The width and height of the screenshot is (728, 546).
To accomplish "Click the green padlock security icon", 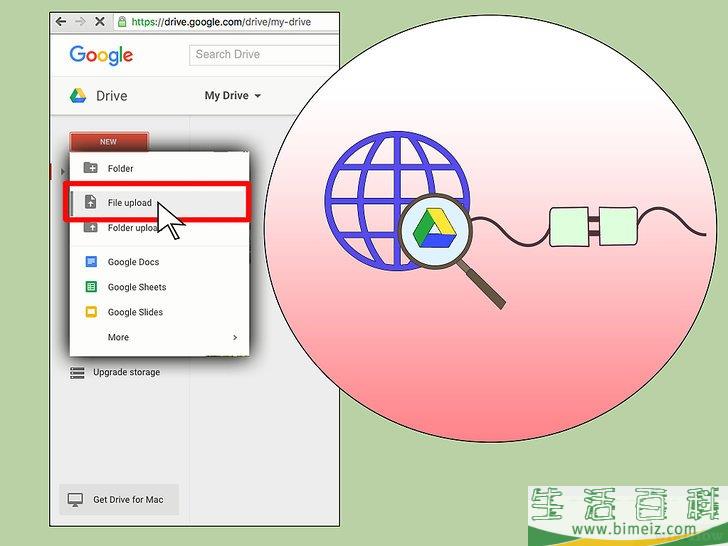I will coord(122,21).
